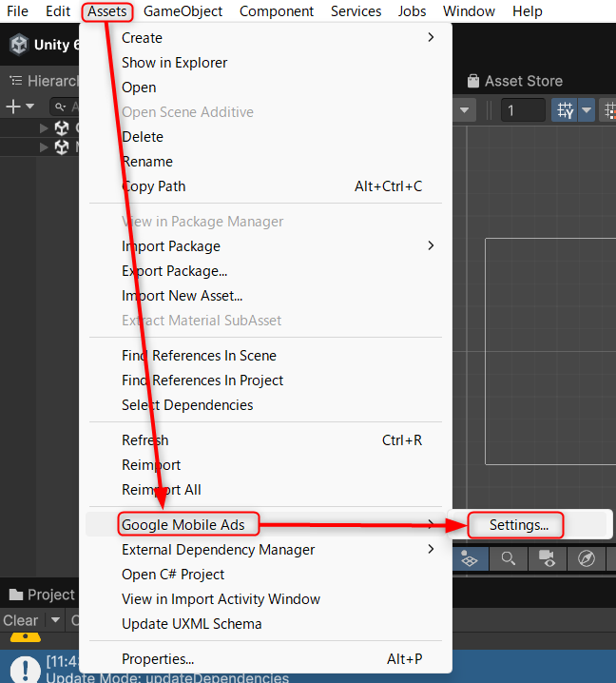Screen dimensions: 616x683
Task: Switch to the Asset Store tab
Action: [515, 81]
